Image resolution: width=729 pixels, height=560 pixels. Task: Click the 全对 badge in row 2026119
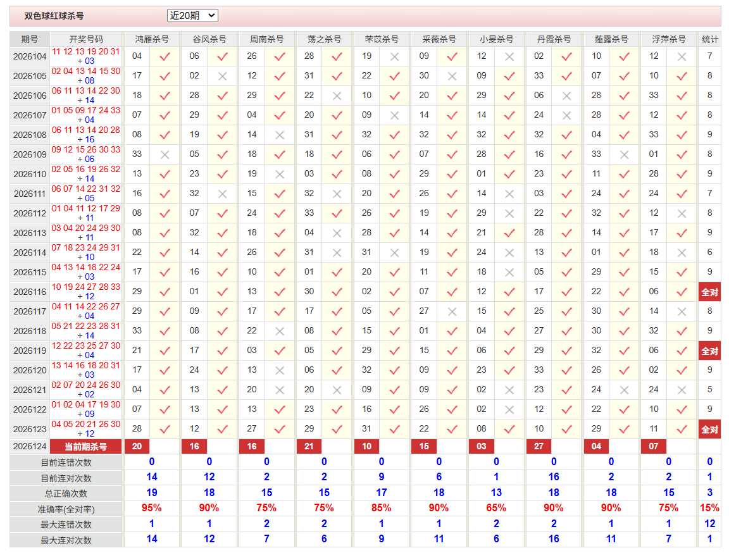tap(709, 351)
